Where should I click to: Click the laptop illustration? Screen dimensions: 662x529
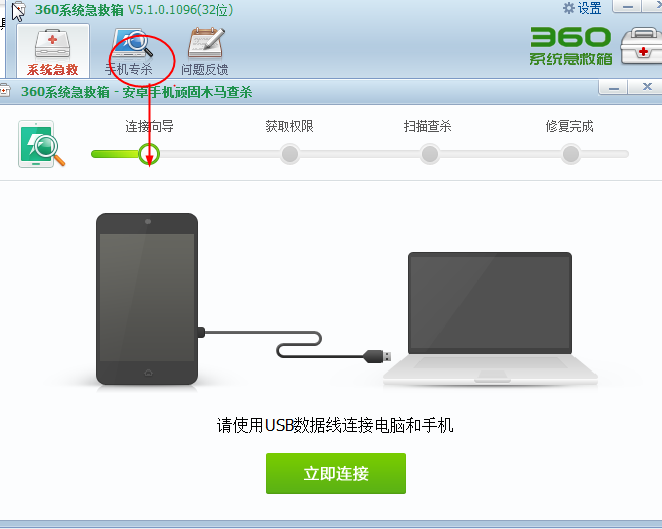490,319
